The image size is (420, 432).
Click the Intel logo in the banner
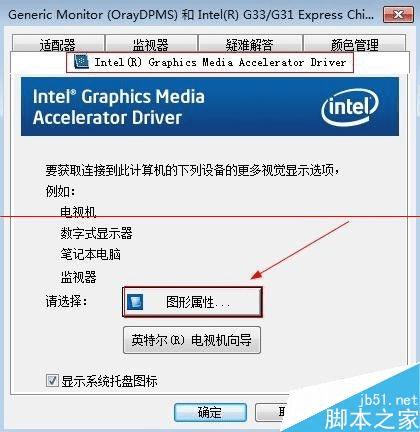pyautogui.click(x=350, y=108)
